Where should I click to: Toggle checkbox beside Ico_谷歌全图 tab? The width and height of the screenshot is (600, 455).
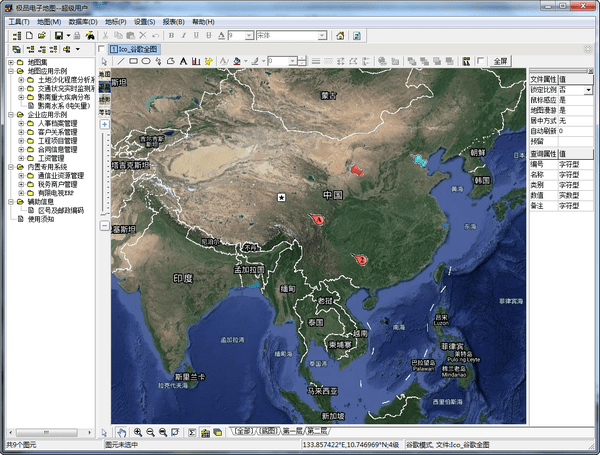coord(102,48)
